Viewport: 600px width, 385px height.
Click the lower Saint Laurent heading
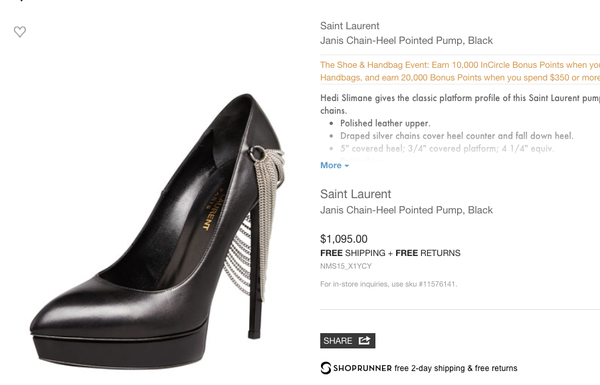355,194
